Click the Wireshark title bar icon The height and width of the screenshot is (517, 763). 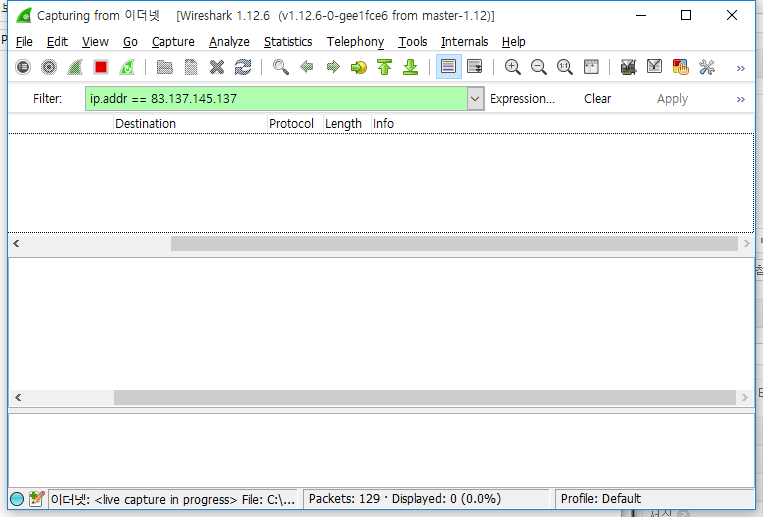[23, 15]
